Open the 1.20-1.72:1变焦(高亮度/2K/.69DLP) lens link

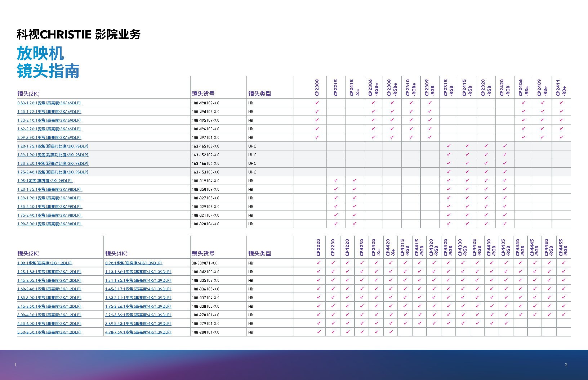[49, 112]
